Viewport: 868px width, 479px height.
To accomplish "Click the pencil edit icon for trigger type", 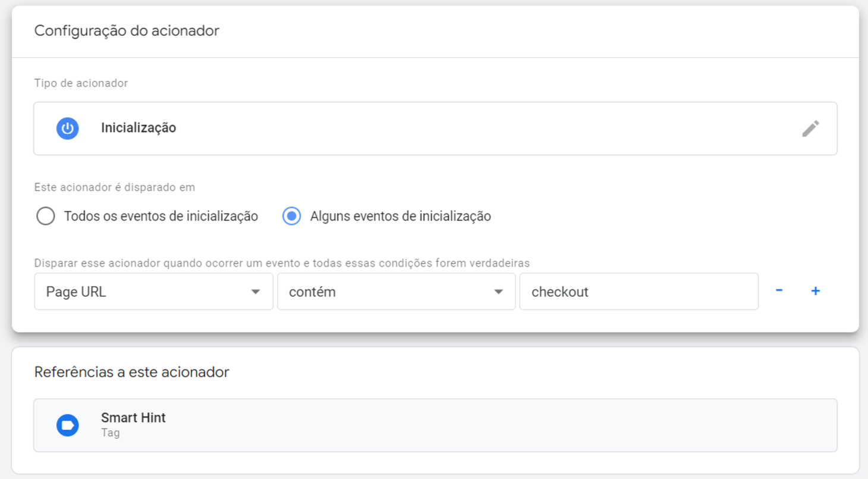I will pyautogui.click(x=810, y=129).
